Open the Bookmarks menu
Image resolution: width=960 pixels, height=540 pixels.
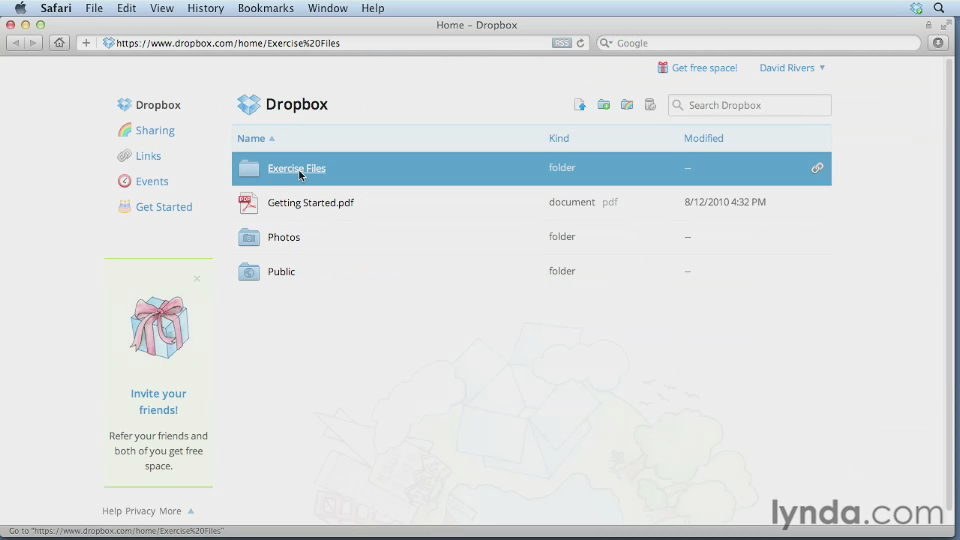[266, 8]
